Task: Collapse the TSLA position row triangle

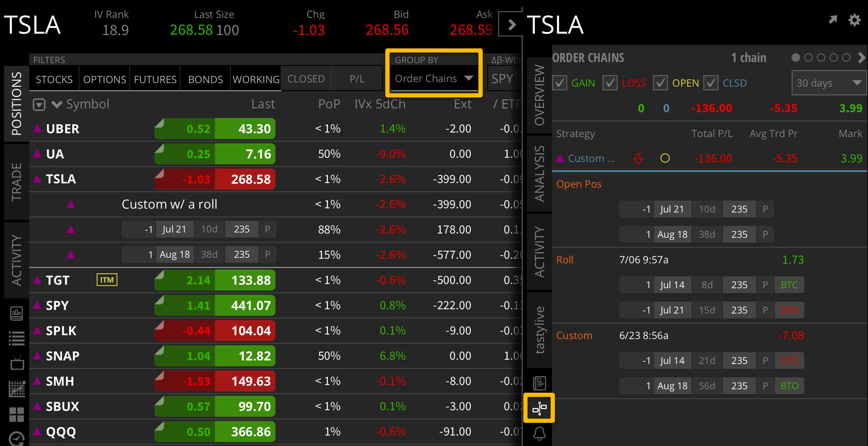Action: tap(37, 179)
